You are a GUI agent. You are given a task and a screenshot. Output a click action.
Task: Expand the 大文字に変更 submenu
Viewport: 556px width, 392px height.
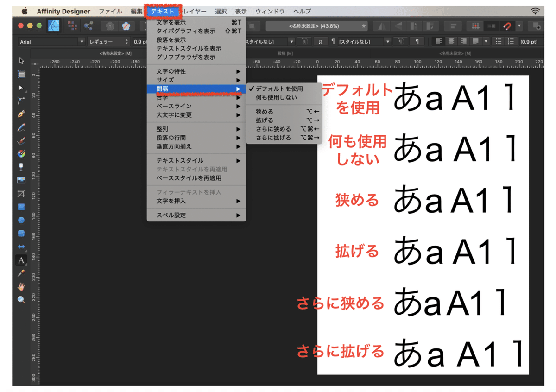[x=196, y=115]
